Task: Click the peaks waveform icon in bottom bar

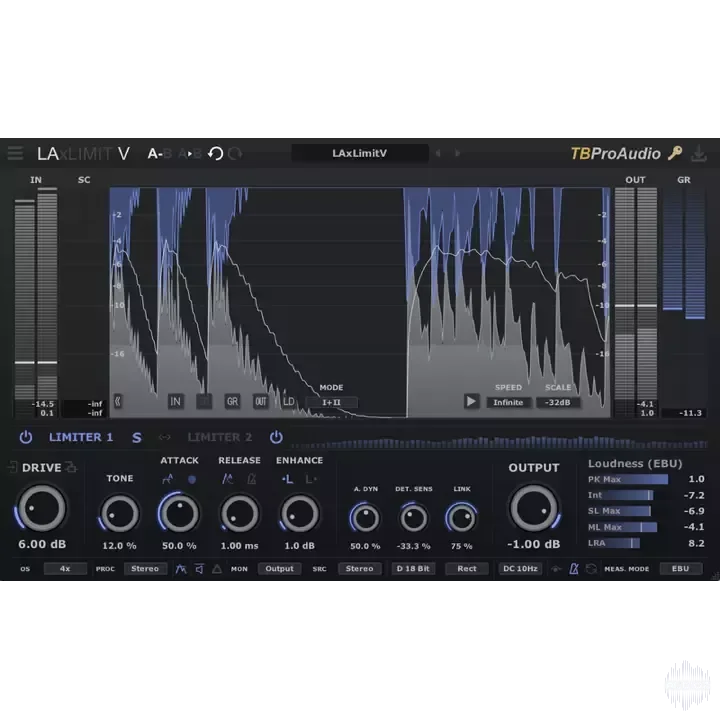Action: click(181, 569)
